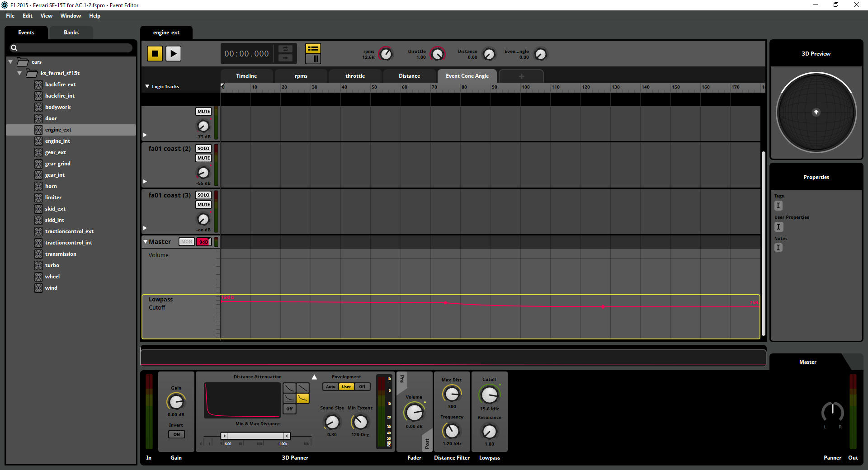Set Envelopment mode to Auto
Screen dimensions: 868x470
[331, 387]
